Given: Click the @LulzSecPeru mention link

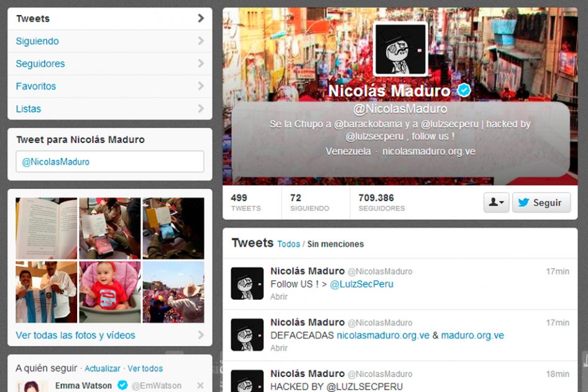Looking at the screenshot, I should [x=362, y=284].
